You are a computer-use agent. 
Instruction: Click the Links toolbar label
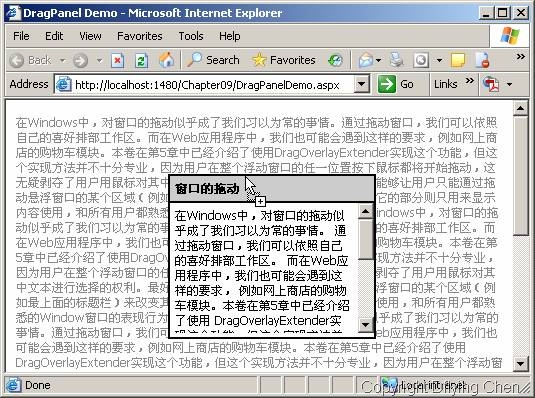[445, 84]
